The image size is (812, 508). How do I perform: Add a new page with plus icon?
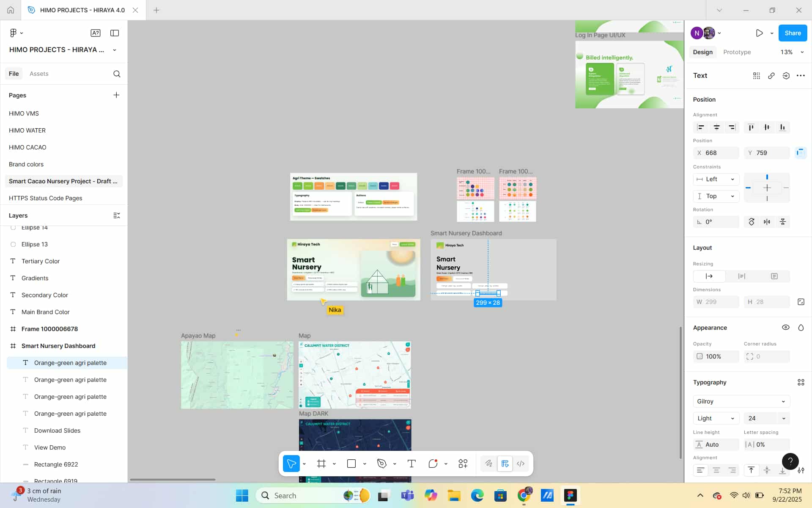[116, 95]
